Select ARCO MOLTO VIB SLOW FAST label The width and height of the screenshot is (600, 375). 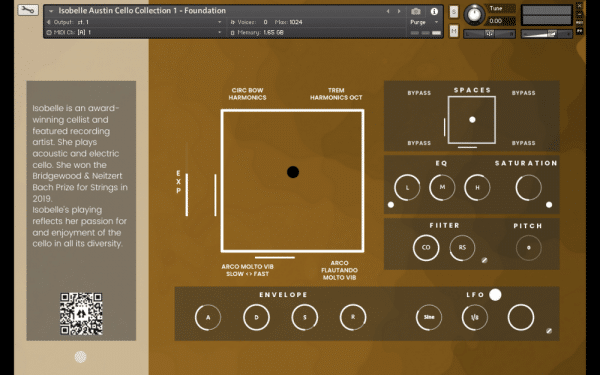247,270
